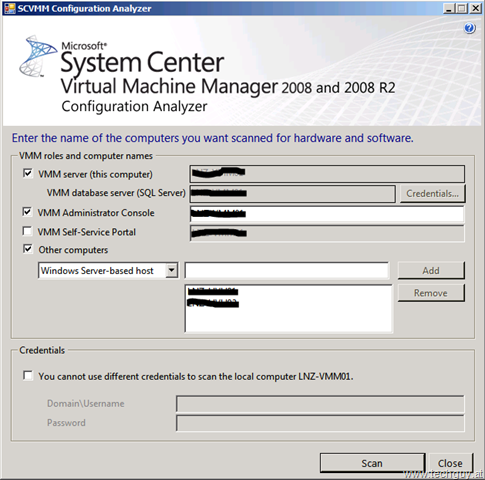Close window with title bar X button
The width and height of the screenshot is (485, 480).
click(475, 8)
